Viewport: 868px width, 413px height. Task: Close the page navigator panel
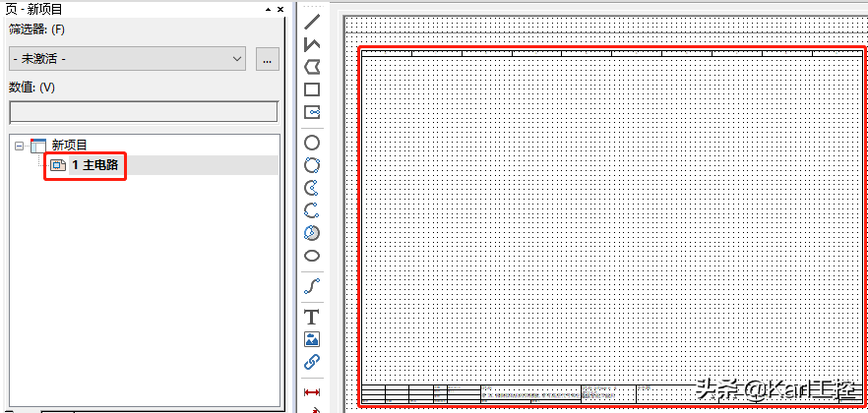[281, 8]
